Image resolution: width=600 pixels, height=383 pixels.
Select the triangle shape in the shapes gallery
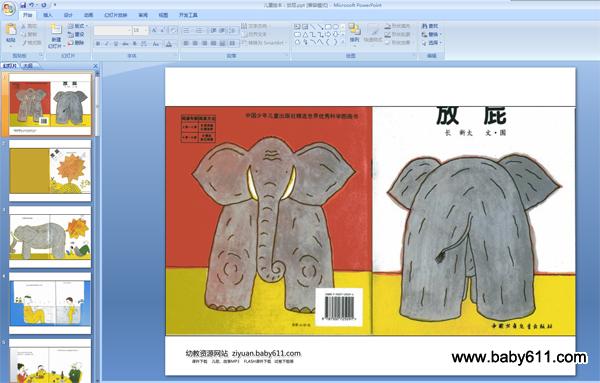[305, 34]
